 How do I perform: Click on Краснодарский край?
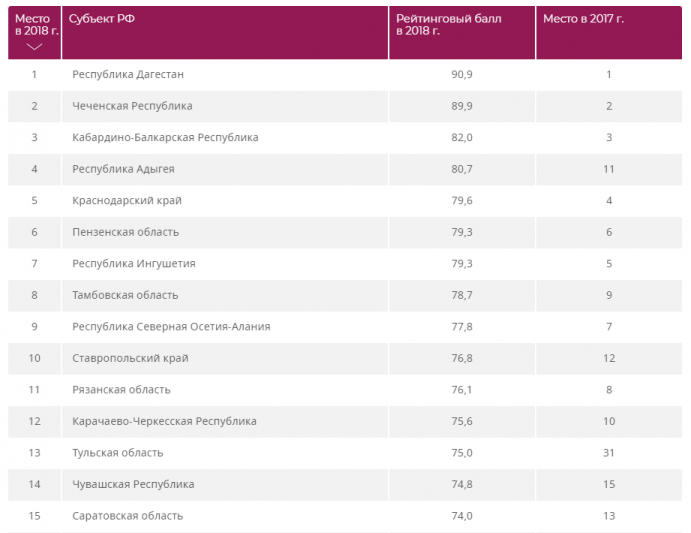click(x=127, y=200)
